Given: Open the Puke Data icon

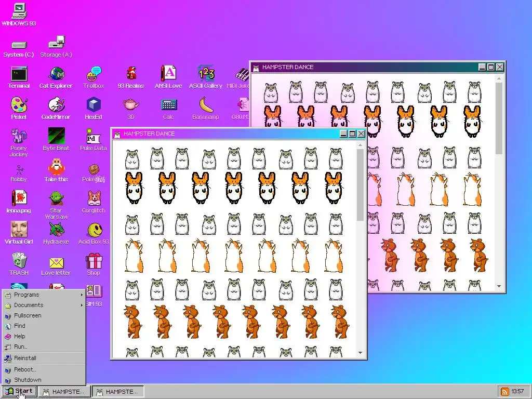Looking at the screenshot, I should tap(94, 139).
